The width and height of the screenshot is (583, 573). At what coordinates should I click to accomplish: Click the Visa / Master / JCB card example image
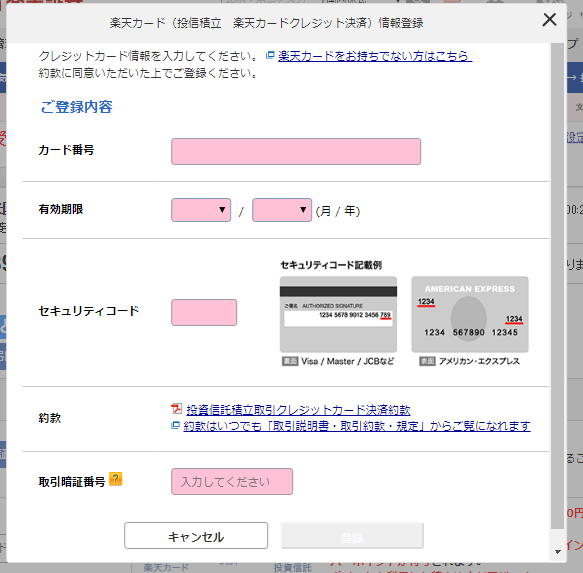click(x=338, y=314)
